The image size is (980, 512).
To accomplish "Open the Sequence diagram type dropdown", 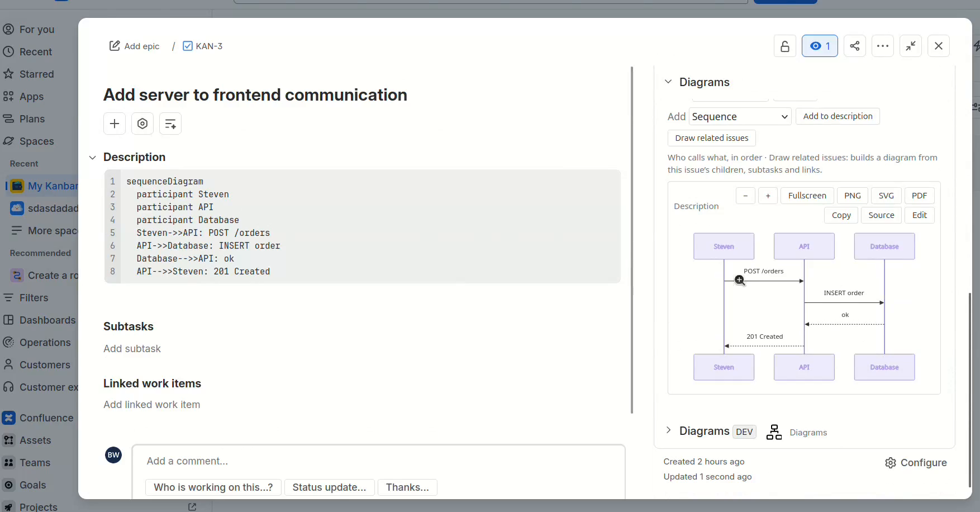I will coord(740,116).
